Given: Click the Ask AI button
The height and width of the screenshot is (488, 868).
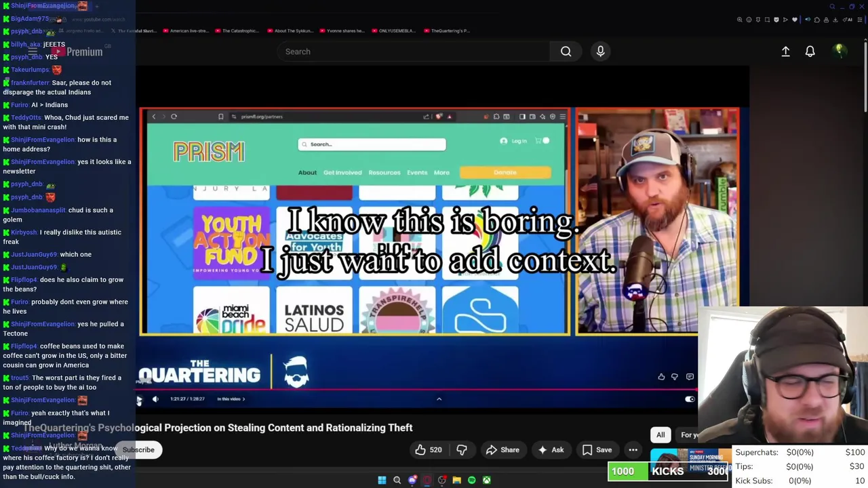Looking at the screenshot, I should [551, 450].
